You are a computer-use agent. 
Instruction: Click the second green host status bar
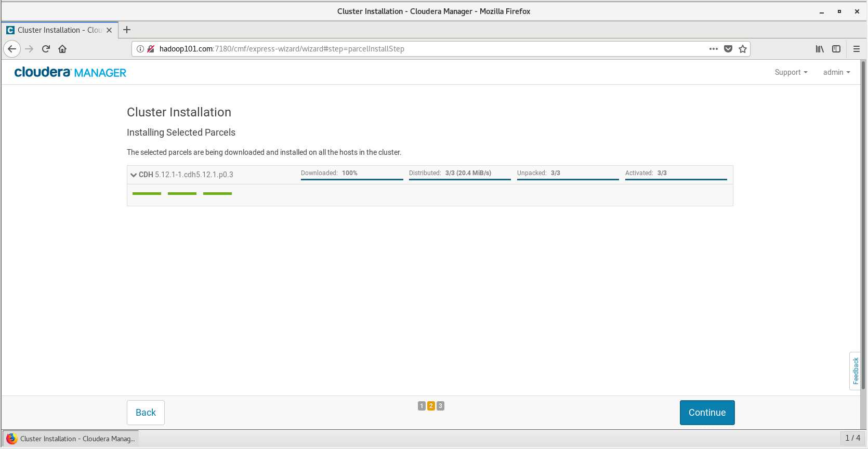coord(182,193)
